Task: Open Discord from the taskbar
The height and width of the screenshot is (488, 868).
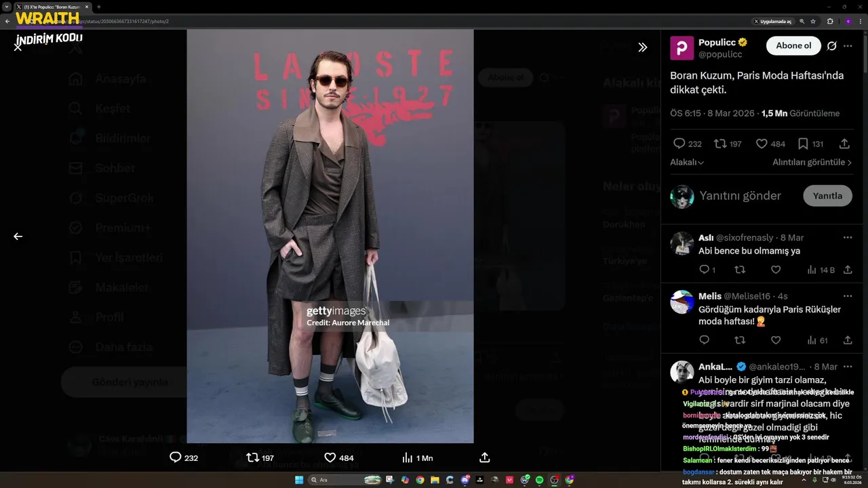Action: click(x=465, y=480)
